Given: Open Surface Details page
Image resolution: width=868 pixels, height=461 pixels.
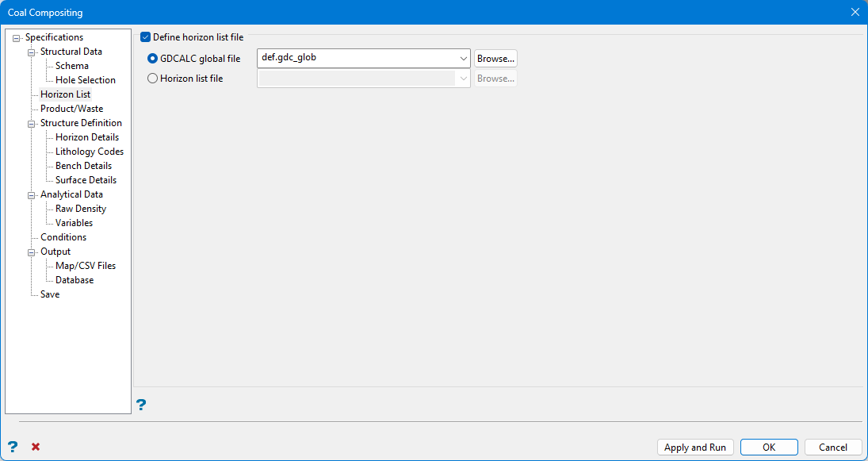Looking at the screenshot, I should pos(86,180).
